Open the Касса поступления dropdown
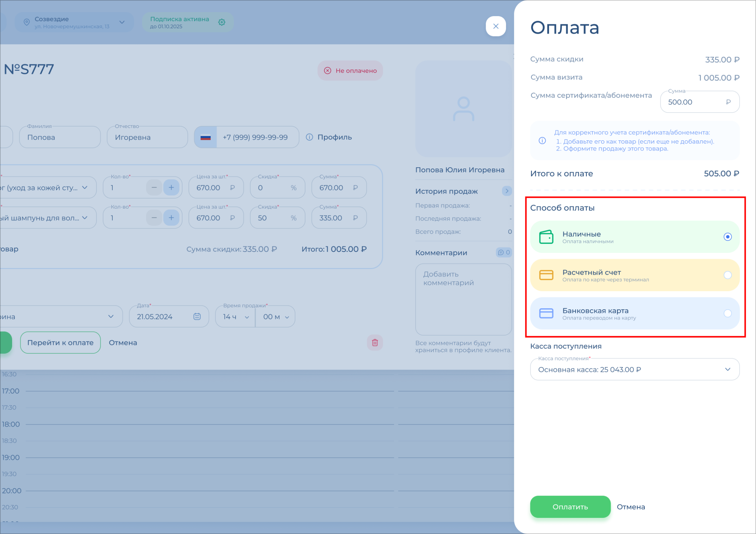The height and width of the screenshot is (534, 756). point(634,370)
